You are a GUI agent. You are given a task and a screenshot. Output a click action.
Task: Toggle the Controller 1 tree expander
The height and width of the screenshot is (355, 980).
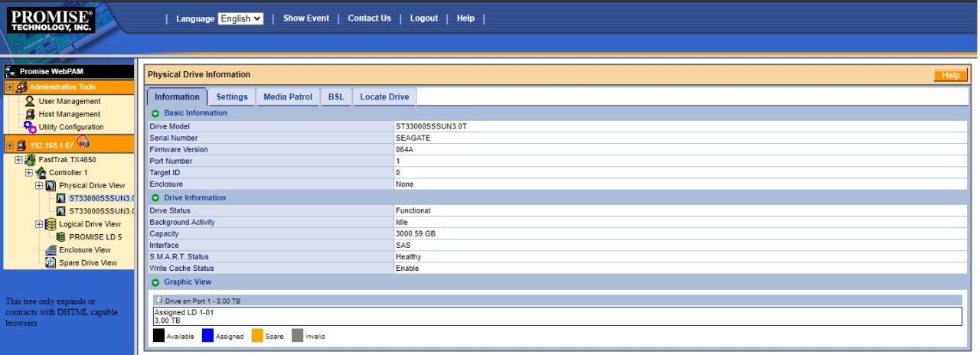[29, 173]
